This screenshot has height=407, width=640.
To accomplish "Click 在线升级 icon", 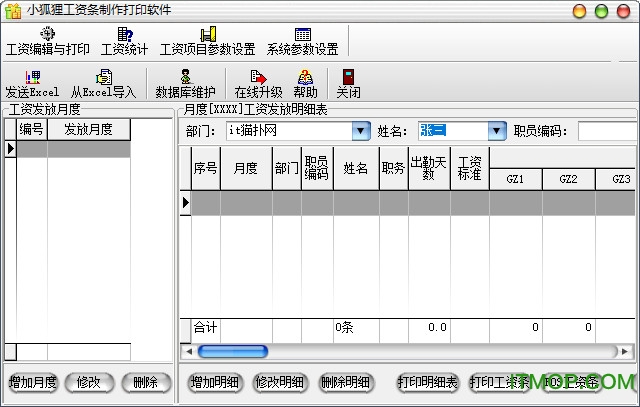I will (x=258, y=84).
